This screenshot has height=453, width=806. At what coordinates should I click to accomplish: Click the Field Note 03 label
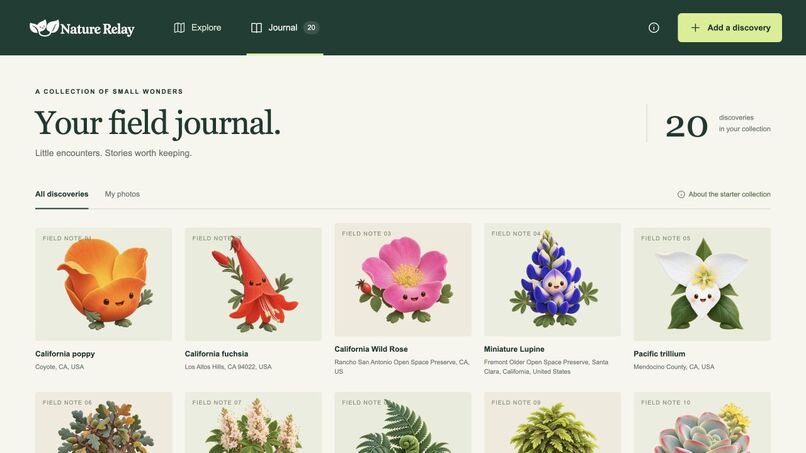click(x=367, y=233)
